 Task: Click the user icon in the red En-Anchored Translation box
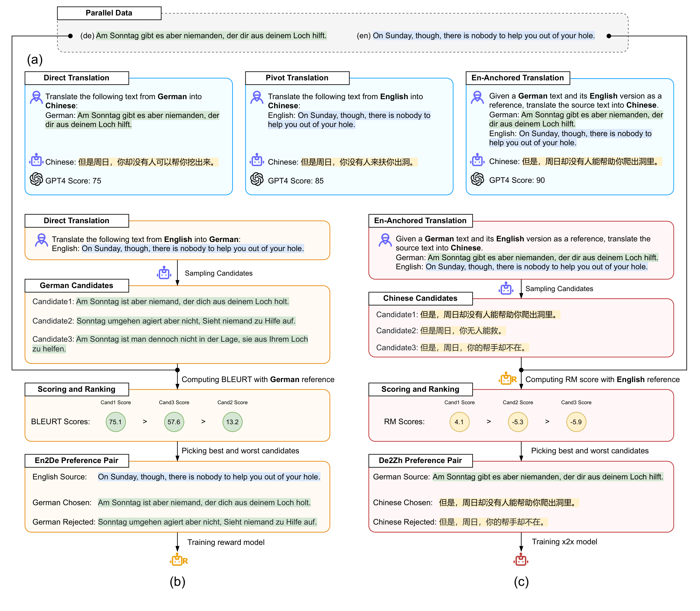(385, 240)
